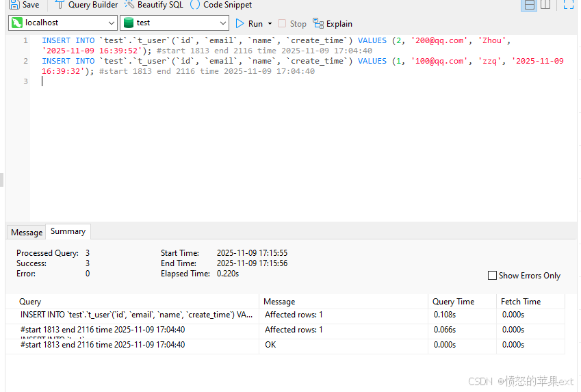
Task: Click the Save button
Action: tap(24, 5)
